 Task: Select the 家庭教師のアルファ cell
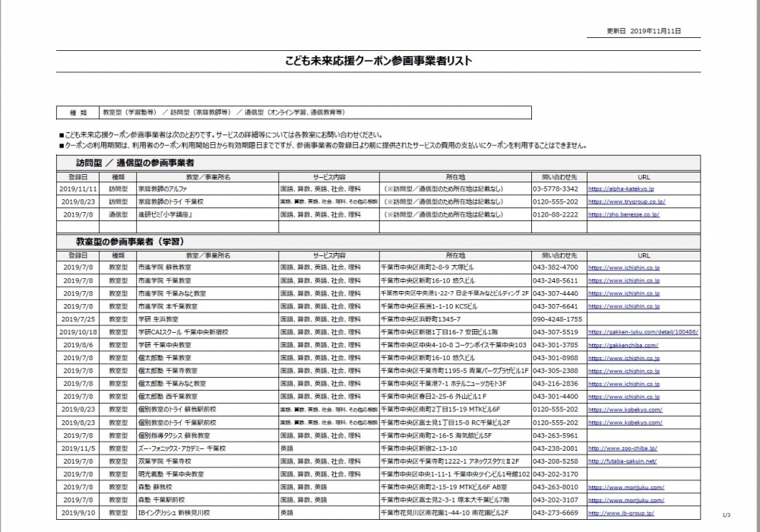click(x=207, y=189)
